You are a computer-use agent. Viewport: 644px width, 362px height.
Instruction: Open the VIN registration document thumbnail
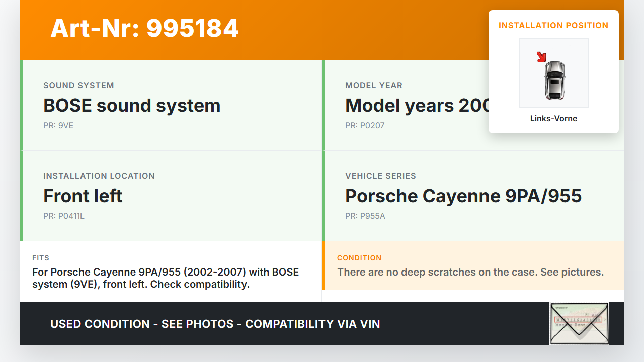pyautogui.click(x=579, y=323)
